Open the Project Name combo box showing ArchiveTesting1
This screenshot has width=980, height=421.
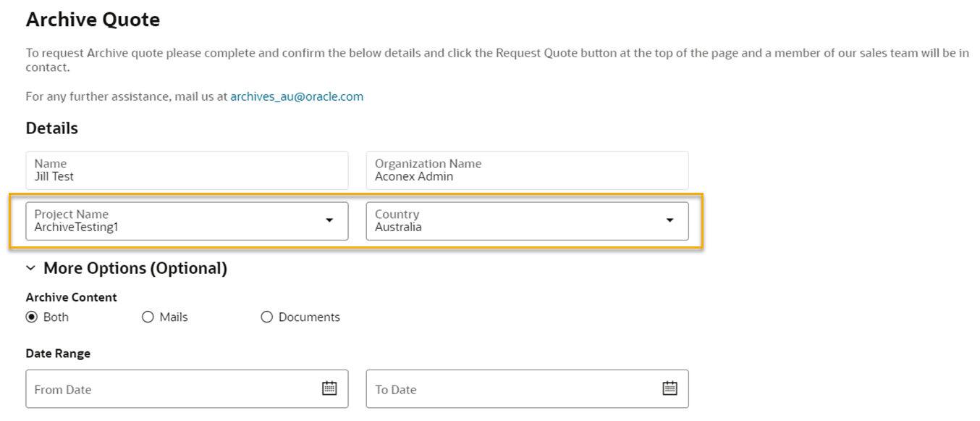pyautogui.click(x=187, y=221)
